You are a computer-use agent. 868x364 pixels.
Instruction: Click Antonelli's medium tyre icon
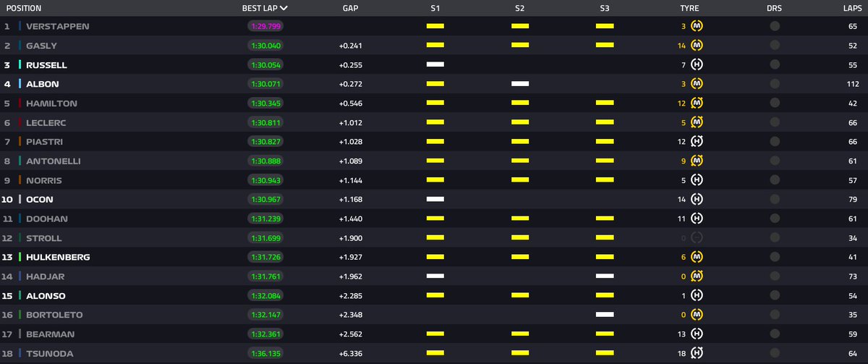point(697,161)
